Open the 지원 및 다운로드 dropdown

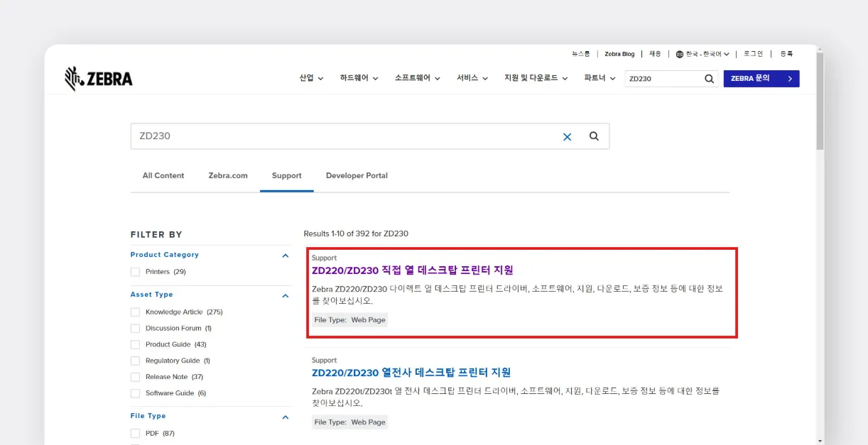tap(536, 78)
